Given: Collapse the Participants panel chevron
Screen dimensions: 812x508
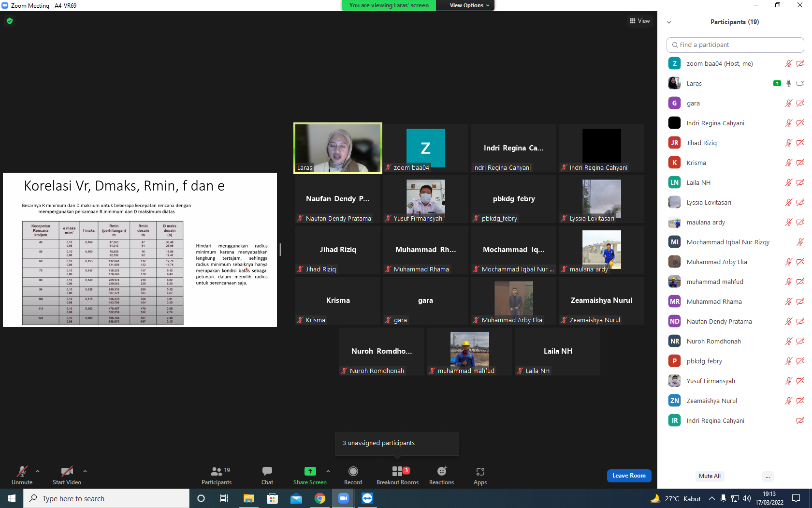Looking at the screenshot, I should coord(669,22).
